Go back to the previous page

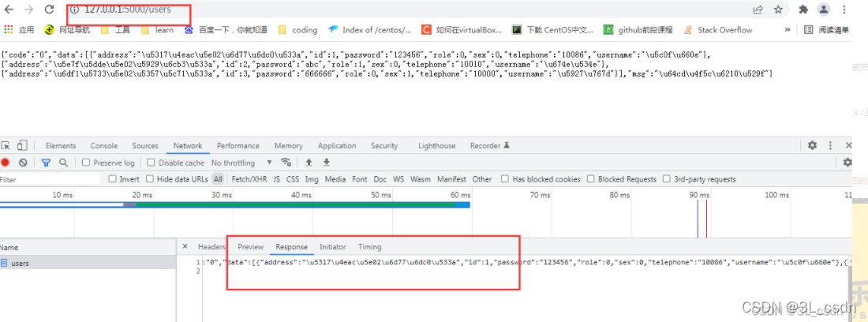point(9,9)
